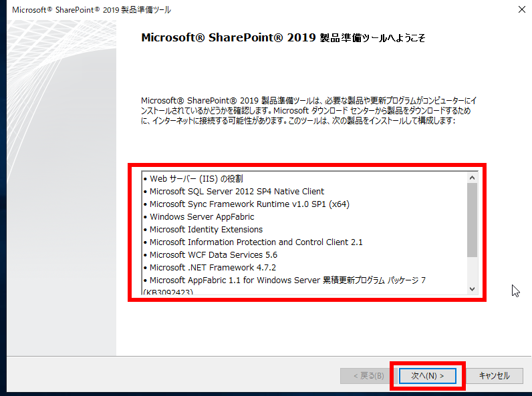Close the SharePoint 2019 製品準備ツール window
Image resolution: width=532 pixels, height=396 pixels.
click(521, 10)
